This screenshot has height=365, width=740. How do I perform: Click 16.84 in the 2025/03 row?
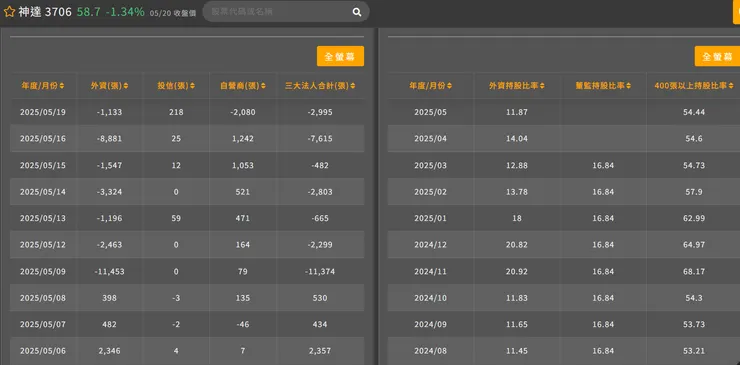(x=603, y=165)
